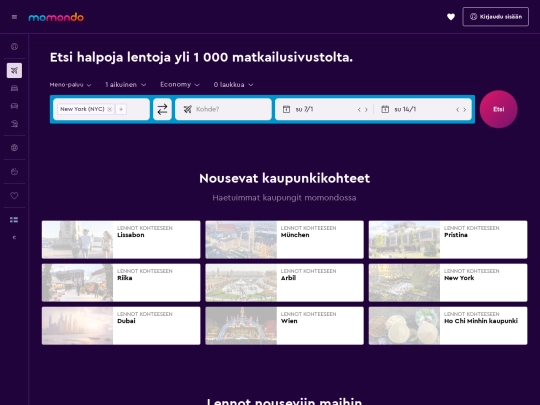Click the München city photo thumbnail
This screenshot has height=405, width=540.
[241, 240]
